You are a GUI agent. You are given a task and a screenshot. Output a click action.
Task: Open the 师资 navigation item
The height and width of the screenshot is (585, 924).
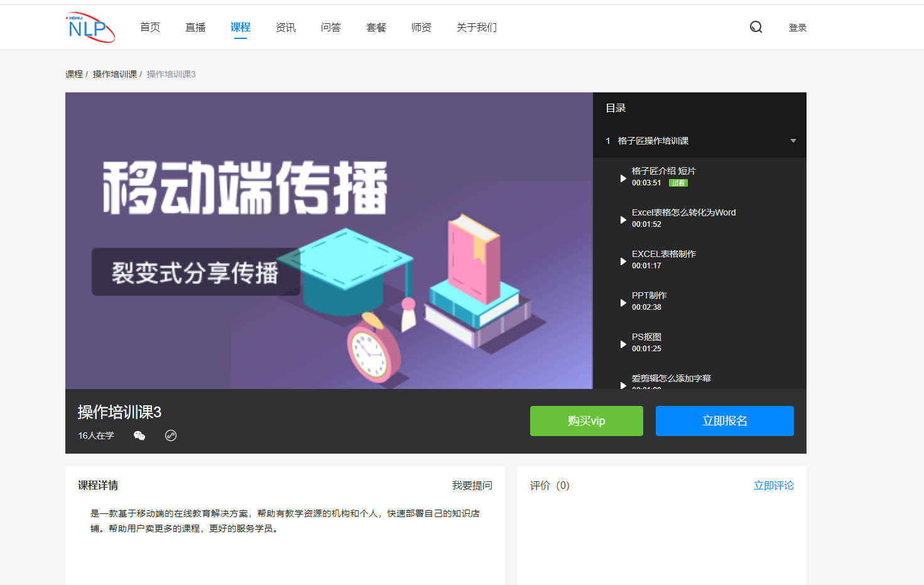pyautogui.click(x=421, y=27)
